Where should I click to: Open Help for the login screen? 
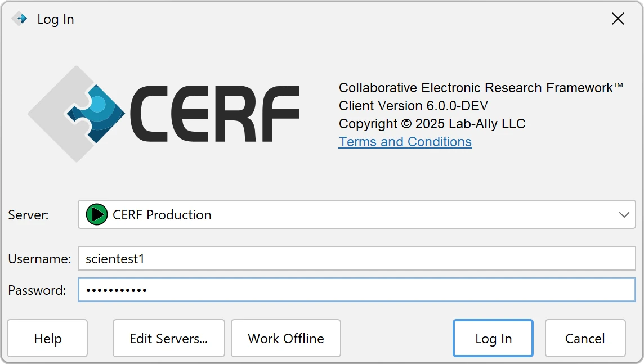click(47, 338)
